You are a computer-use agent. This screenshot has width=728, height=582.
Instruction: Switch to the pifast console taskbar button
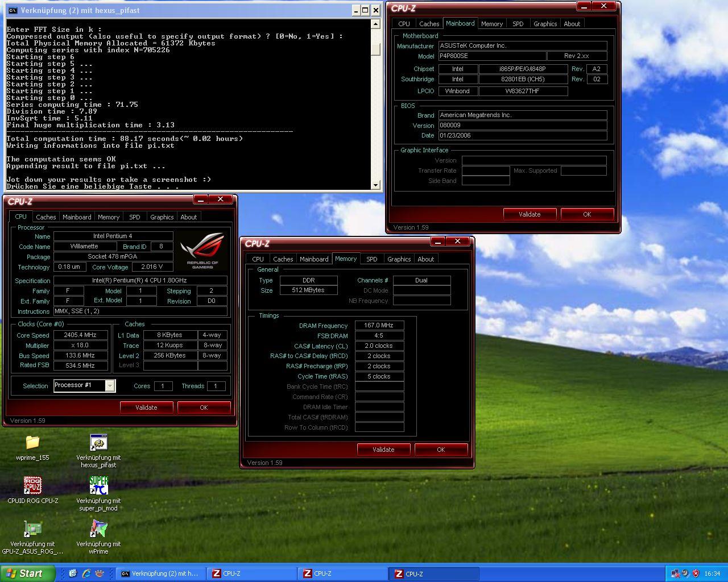coord(160,573)
